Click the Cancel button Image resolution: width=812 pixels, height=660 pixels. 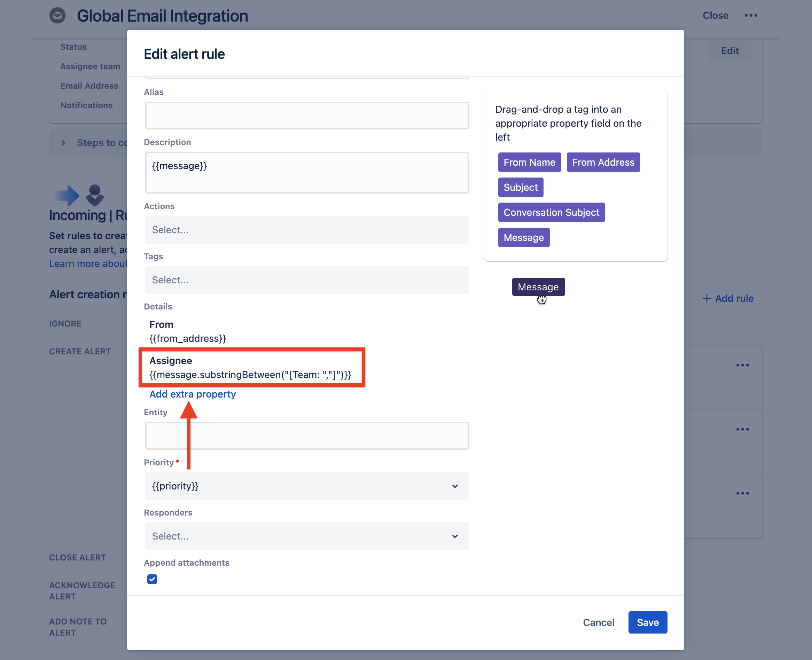point(598,622)
